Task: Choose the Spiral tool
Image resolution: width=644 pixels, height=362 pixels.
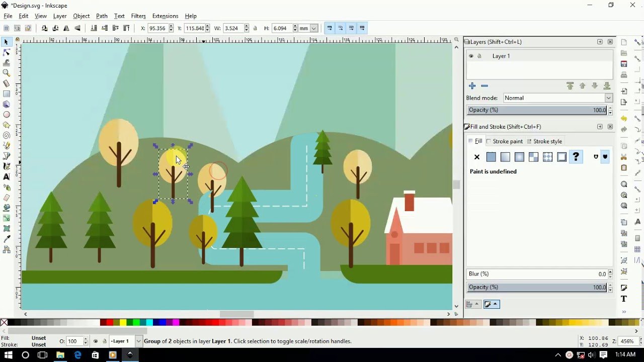Action: coord(7,135)
